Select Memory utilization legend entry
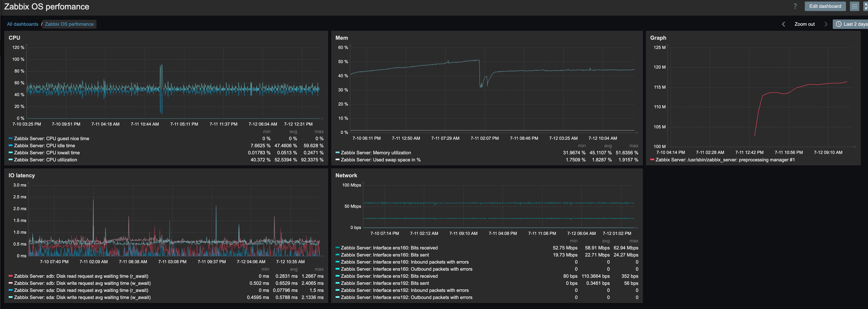Image resolution: width=868 pixels, height=309 pixels. tap(376, 153)
